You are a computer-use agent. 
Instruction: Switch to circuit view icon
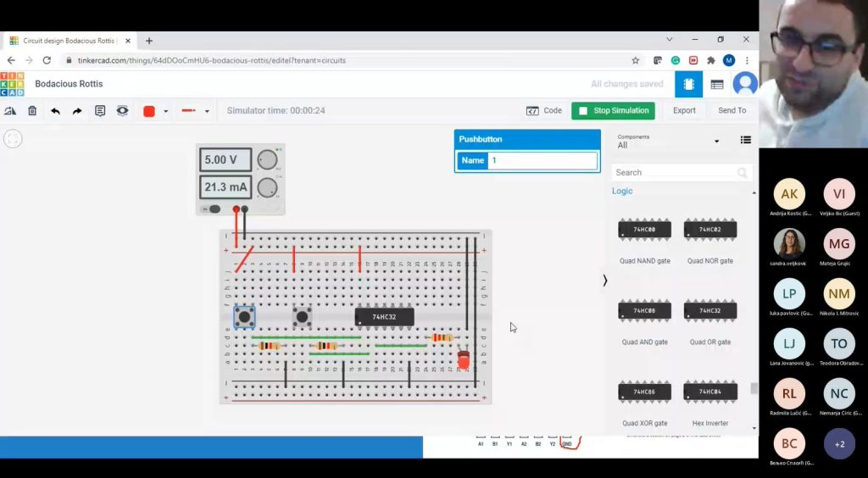coord(688,85)
